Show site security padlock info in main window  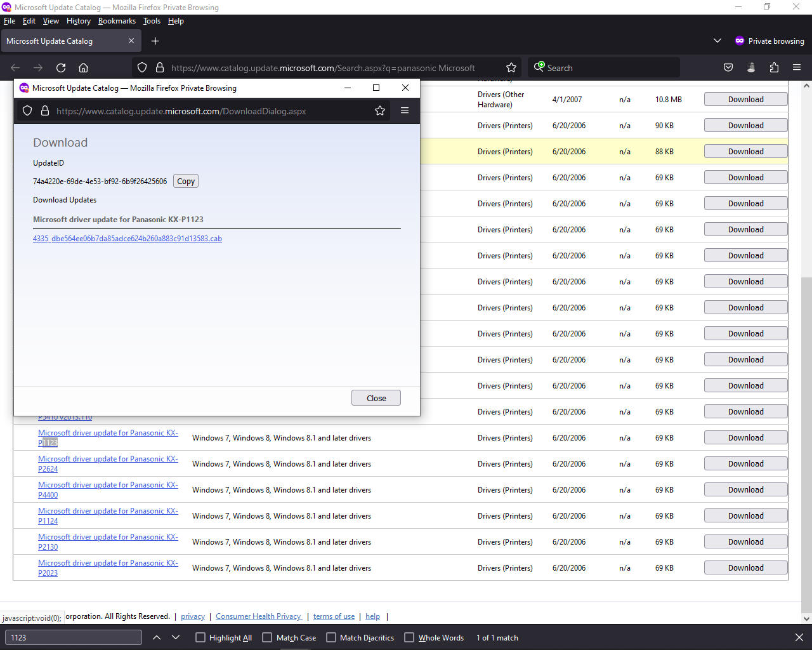[x=160, y=68]
